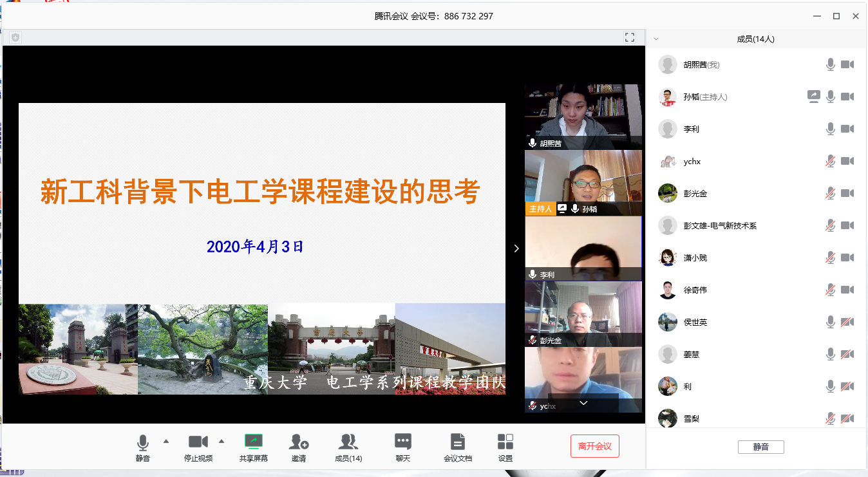Expand video options arrow beside 停止视频
868x477 pixels.
[x=222, y=441]
